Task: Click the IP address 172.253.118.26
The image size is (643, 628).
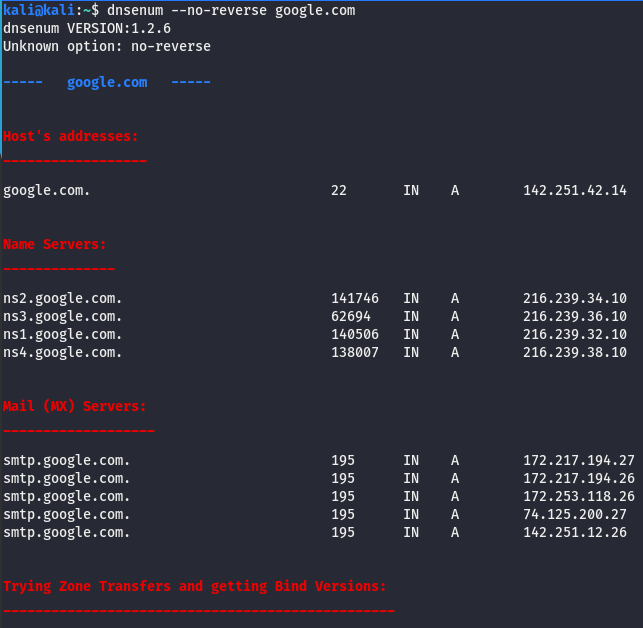Action: (578, 496)
